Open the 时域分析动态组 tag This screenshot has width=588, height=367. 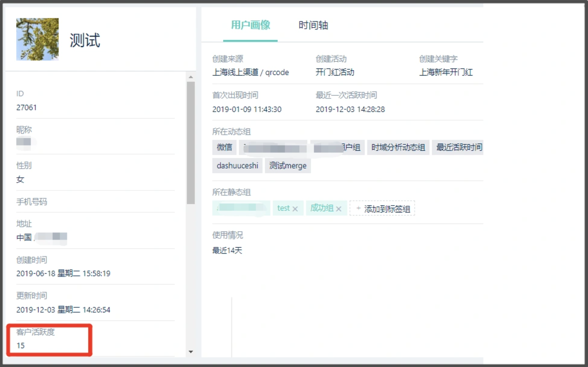398,147
